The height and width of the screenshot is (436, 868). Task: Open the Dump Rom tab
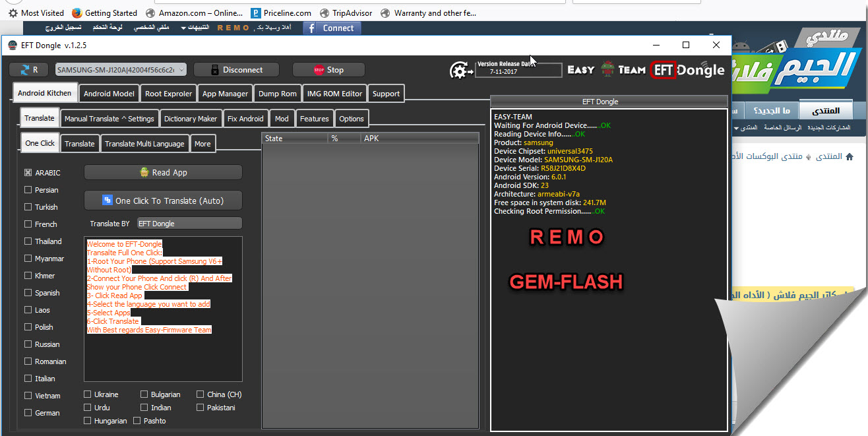(x=278, y=94)
